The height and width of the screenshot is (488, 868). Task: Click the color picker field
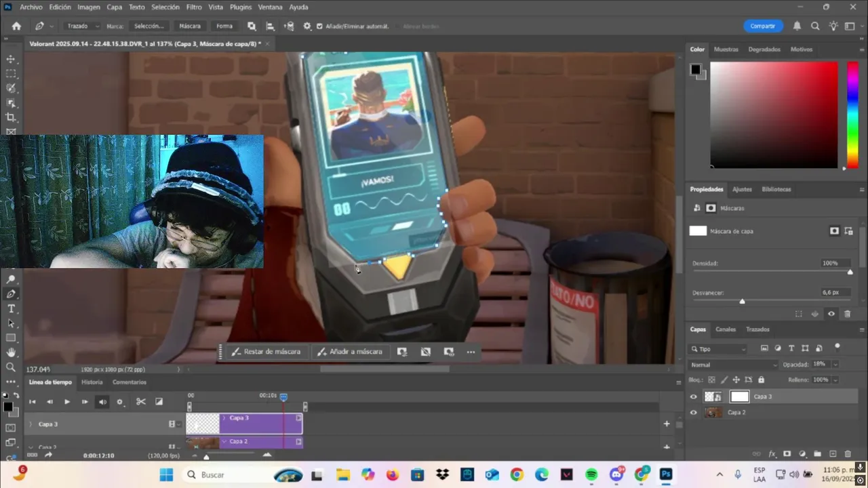point(774,115)
